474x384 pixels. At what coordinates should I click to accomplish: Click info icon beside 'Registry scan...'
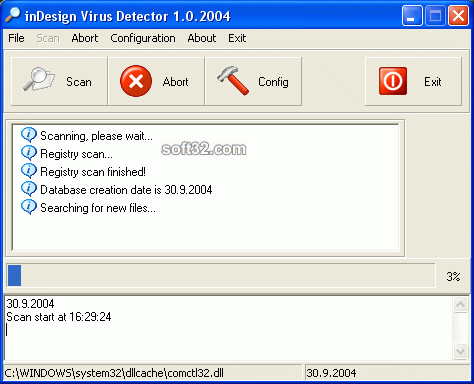[29, 153]
